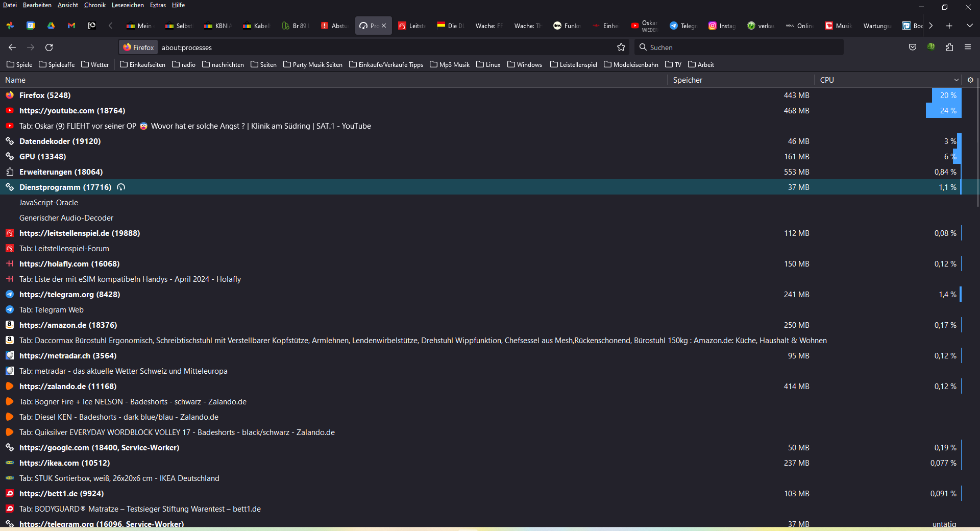Click the Tab: Telegram Web entry
The height and width of the screenshot is (531, 980).
pyautogui.click(x=52, y=310)
